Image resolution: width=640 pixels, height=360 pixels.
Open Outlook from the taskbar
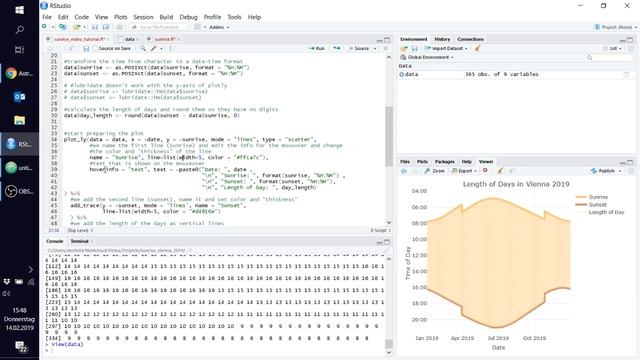pos(19,97)
